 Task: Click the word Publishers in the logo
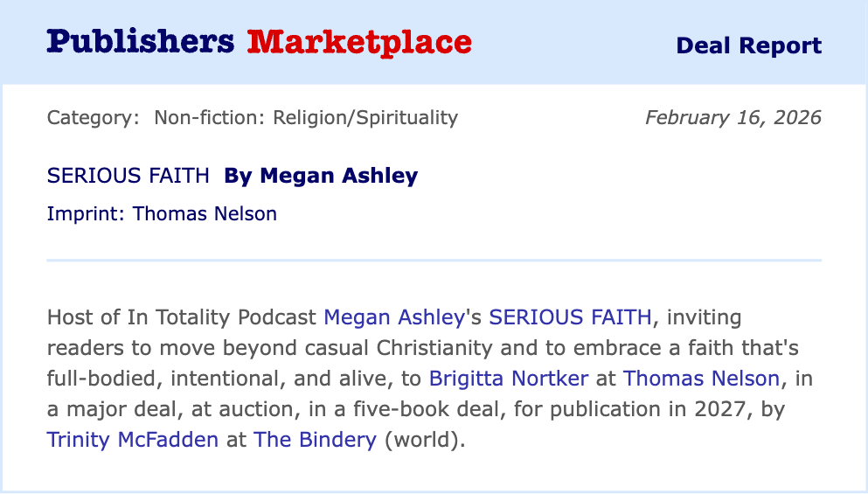pyautogui.click(x=141, y=42)
